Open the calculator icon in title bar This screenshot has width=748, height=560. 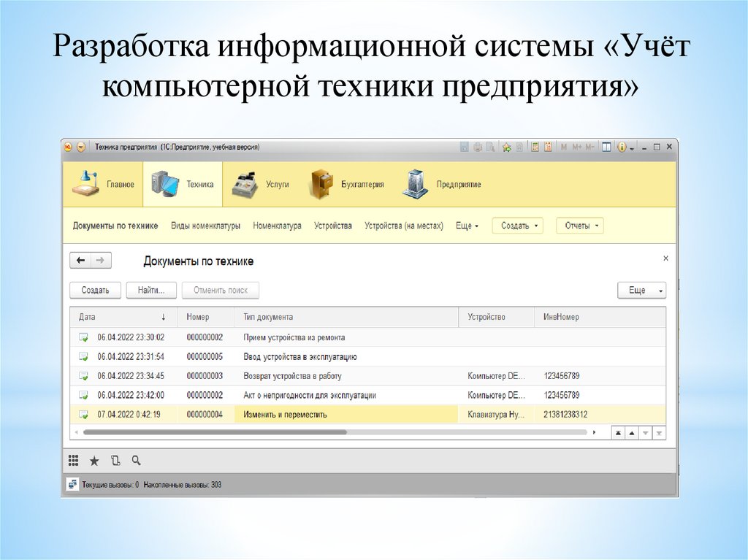coord(535,147)
